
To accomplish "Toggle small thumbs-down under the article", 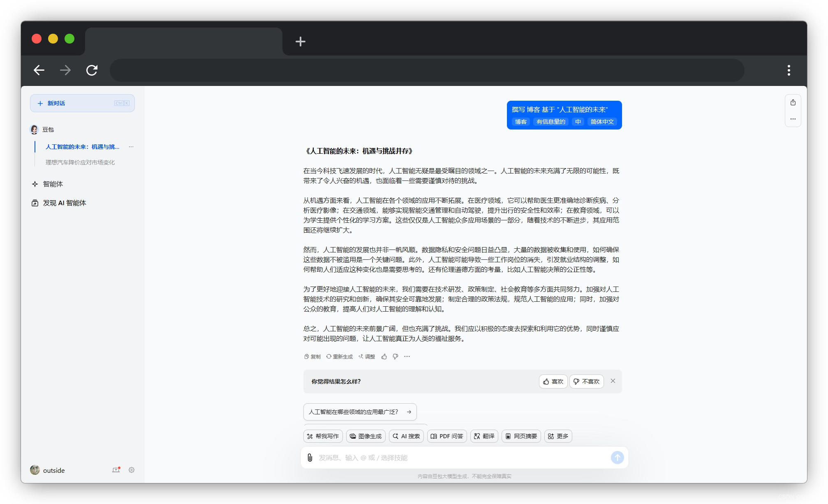I will click(x=395, y=356).
